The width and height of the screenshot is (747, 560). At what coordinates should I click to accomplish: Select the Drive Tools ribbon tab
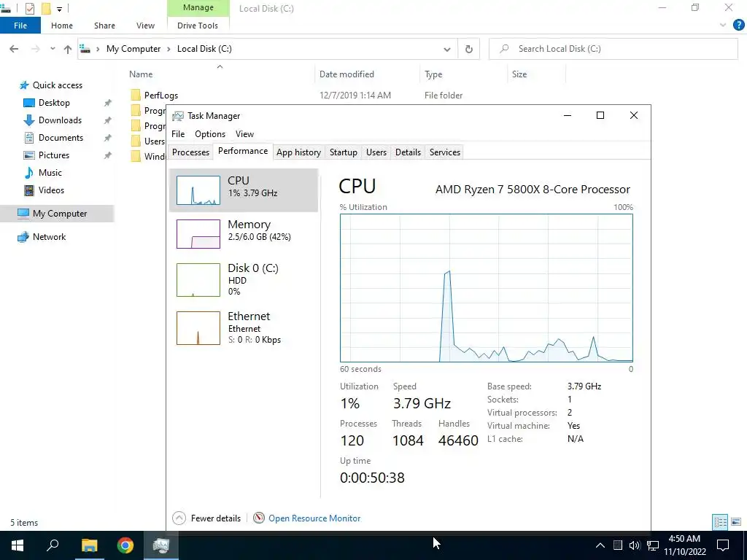pyautogui.click(x=198, y=26)
